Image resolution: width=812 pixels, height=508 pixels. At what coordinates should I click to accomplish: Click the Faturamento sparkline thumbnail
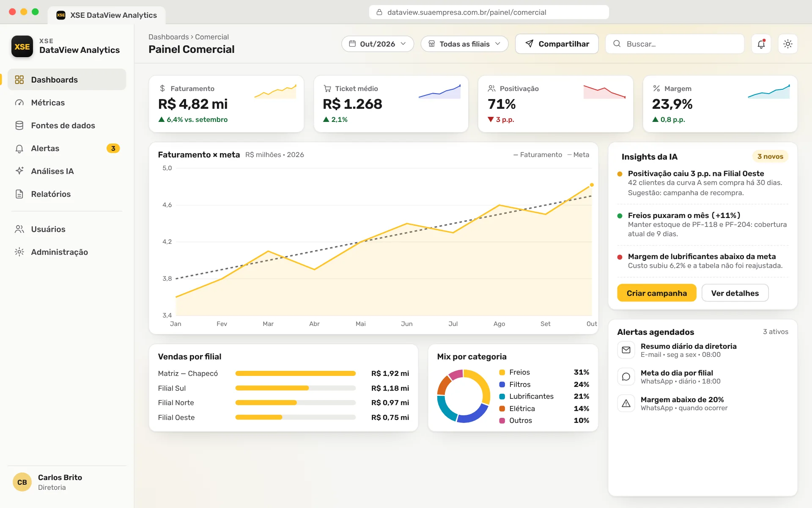point(275,91)
